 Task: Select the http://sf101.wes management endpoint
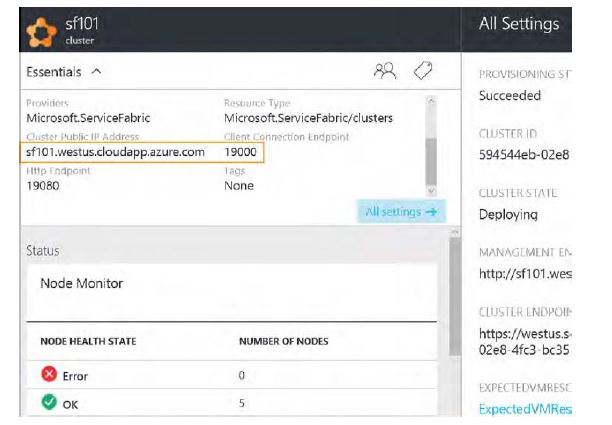point(525,274)
